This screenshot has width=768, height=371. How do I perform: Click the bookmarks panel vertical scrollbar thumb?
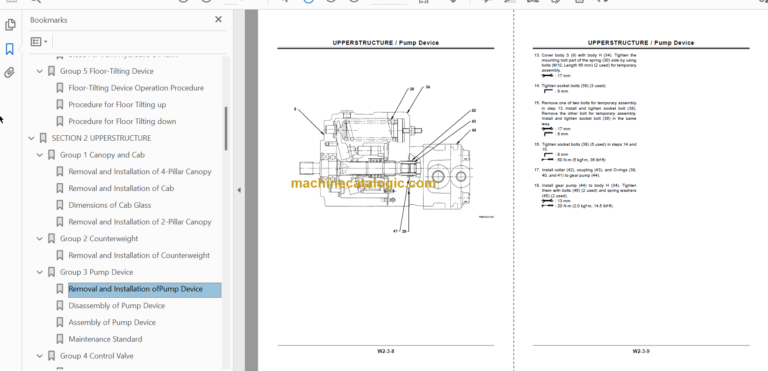click(226, 128)
